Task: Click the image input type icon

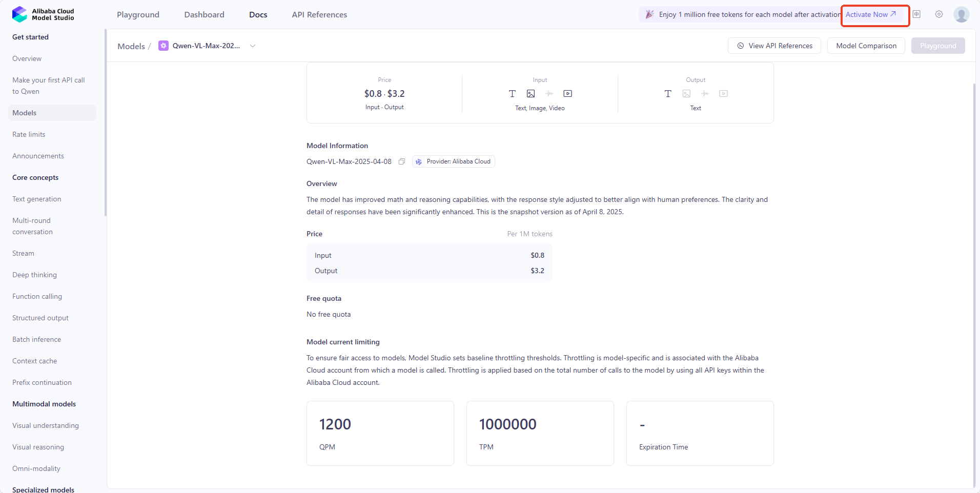Action: tap(530, 93)
